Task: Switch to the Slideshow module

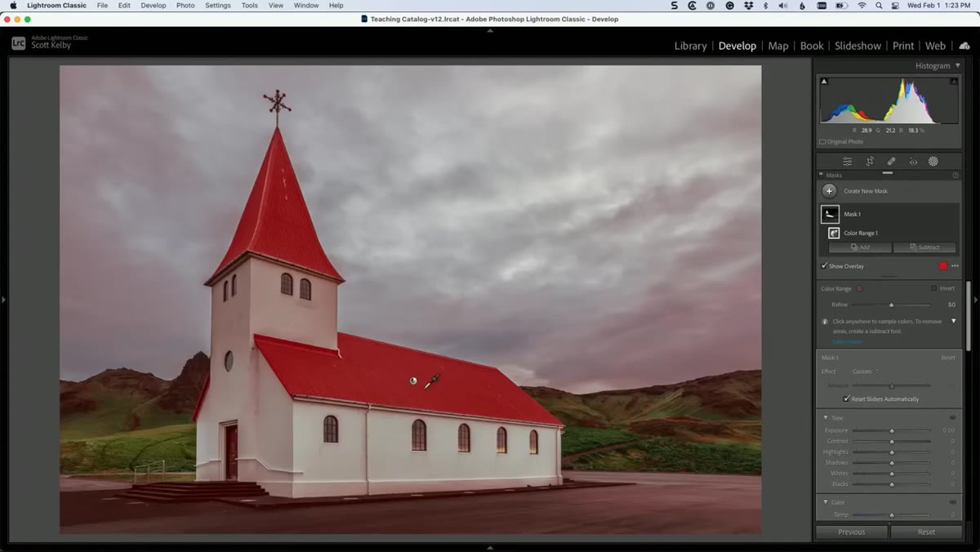Action: (x=857, y=46)
